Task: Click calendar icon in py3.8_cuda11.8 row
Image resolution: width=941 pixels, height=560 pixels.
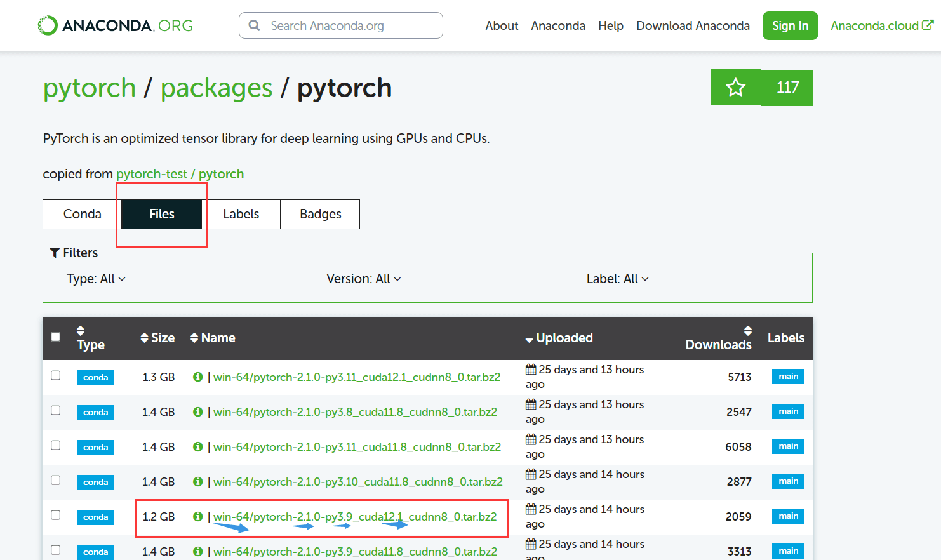Action: click(x=531, y=404)
